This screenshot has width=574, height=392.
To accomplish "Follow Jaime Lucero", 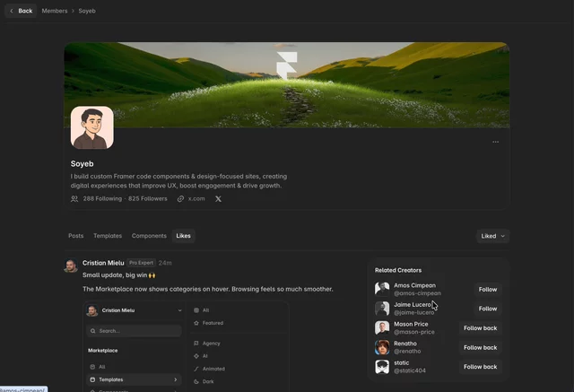I will (488, 309).
